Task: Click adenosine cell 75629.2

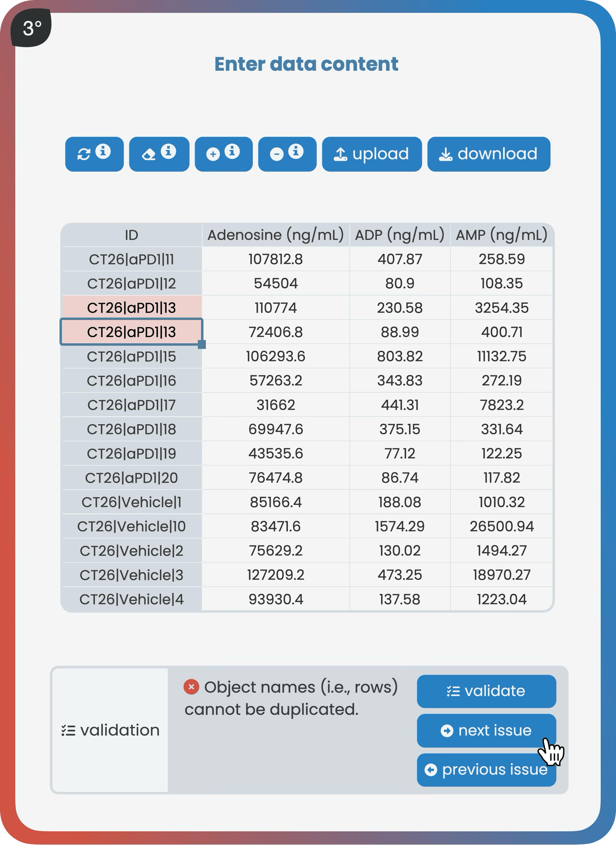Action: tap(276, 551)
